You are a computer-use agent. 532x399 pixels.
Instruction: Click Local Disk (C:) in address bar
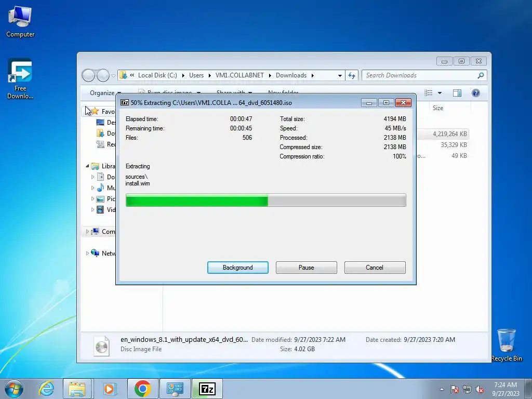coord(157,75)
